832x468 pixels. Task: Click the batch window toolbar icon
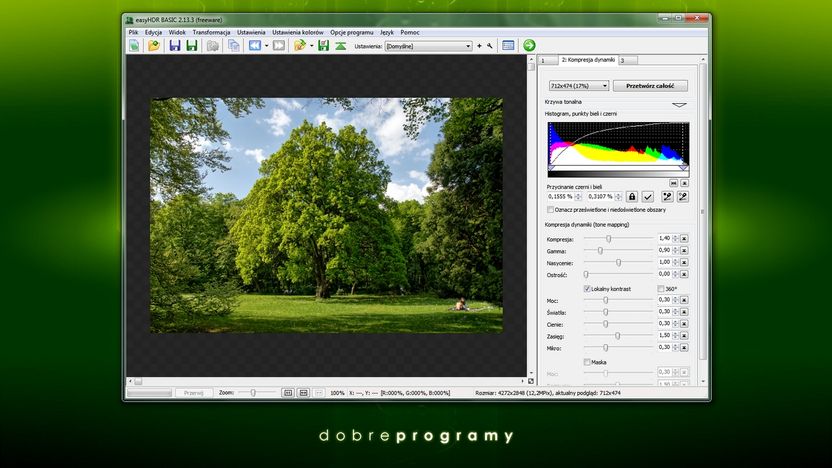coord(508,46)
